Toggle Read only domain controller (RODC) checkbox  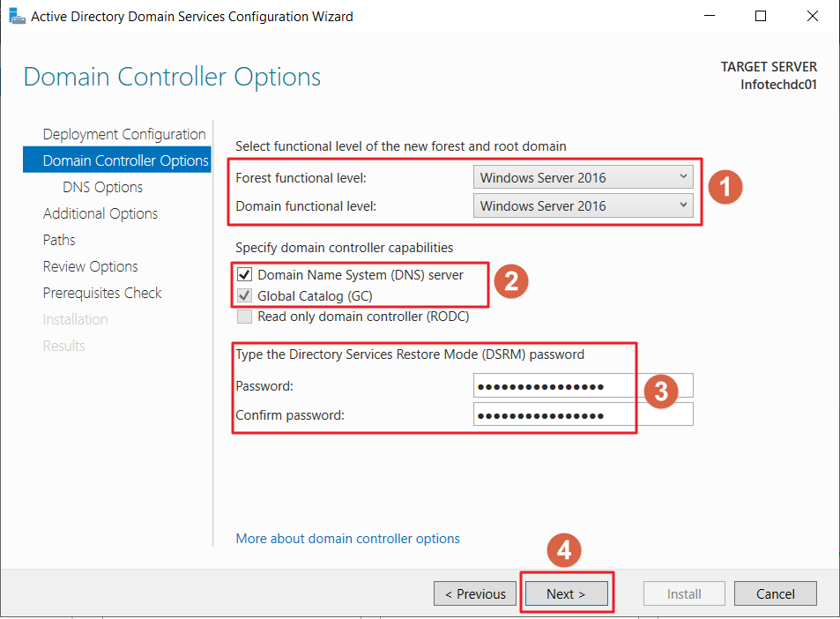pyautogui.click(x=244, y=317)
